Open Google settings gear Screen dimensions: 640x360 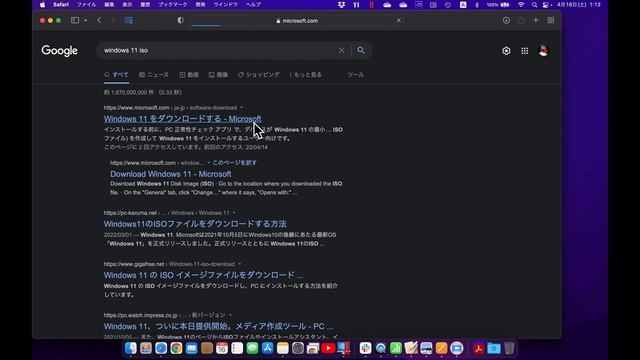506,51
